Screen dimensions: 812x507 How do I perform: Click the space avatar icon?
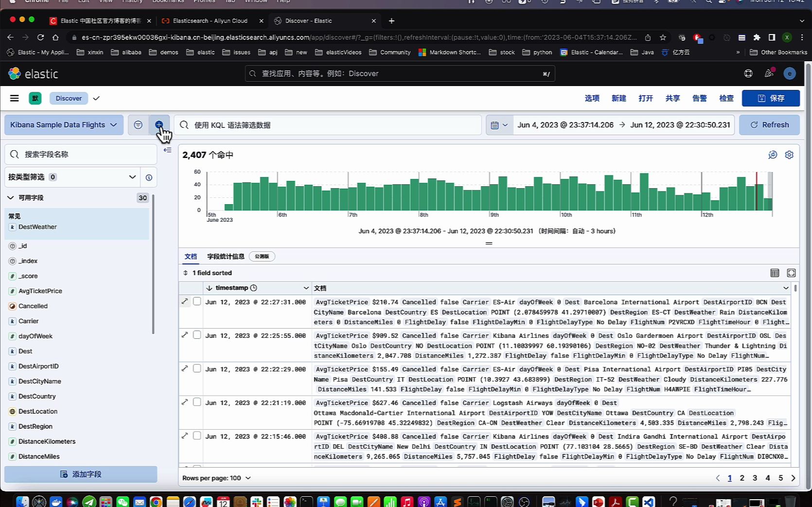point(35,98)
